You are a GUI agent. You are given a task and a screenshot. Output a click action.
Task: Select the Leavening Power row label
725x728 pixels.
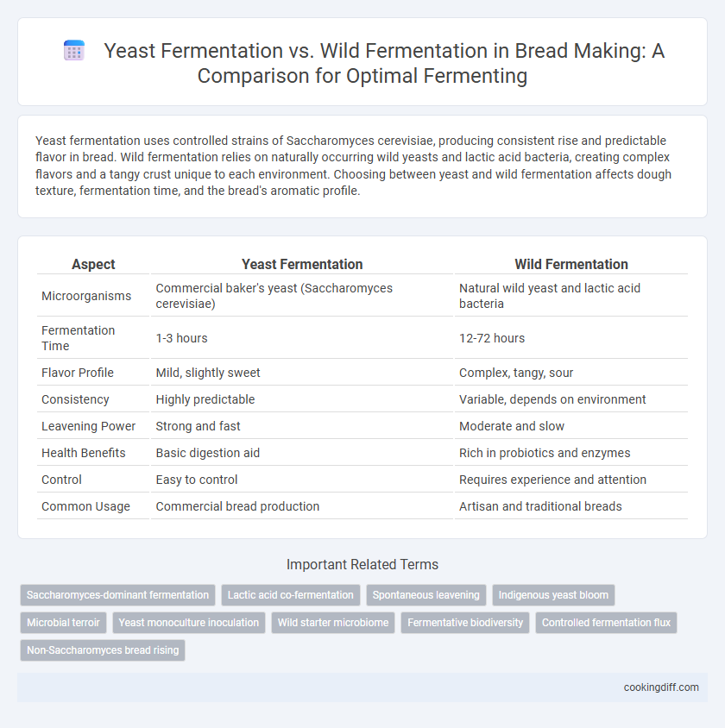pos(88,426)
